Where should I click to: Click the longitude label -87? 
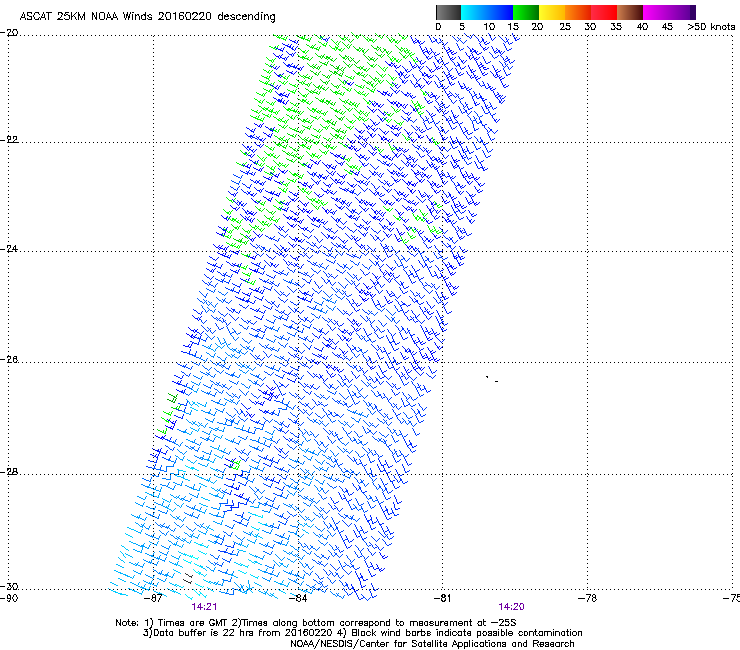(153, 598)
